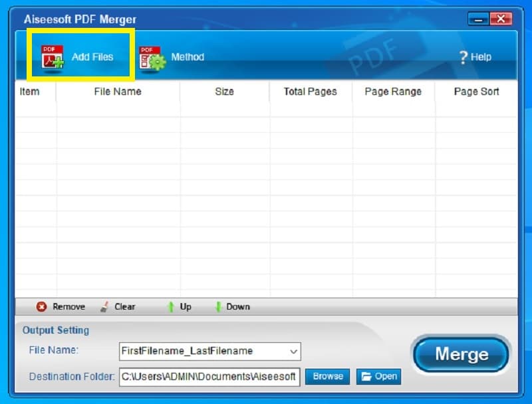Viewport: 532px width, 404px height.
Task: Click the Total Pages column header
Action: (x=310, y=92)
